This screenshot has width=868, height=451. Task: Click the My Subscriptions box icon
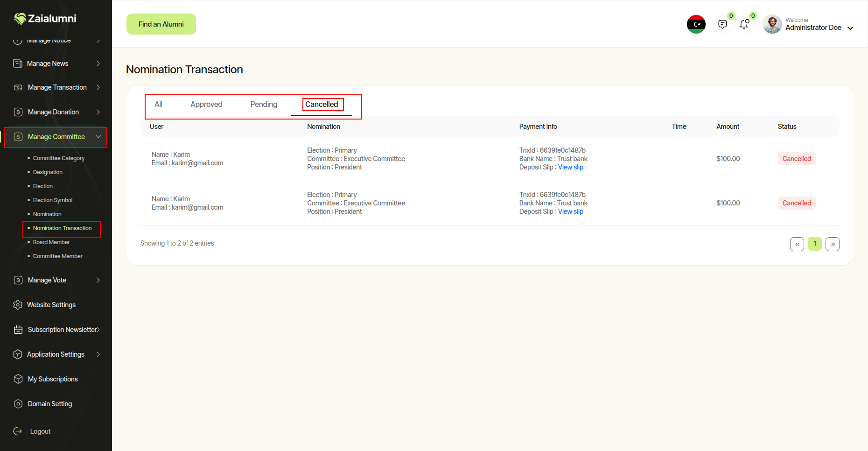pos(18,379)
